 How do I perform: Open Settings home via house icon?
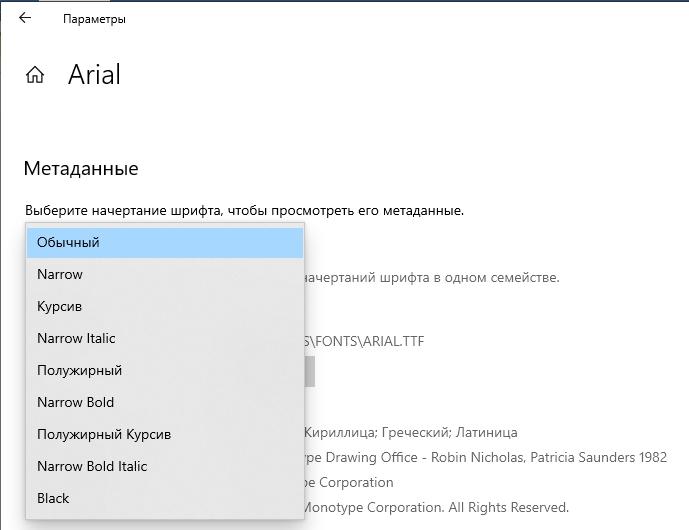click(35, 74)
